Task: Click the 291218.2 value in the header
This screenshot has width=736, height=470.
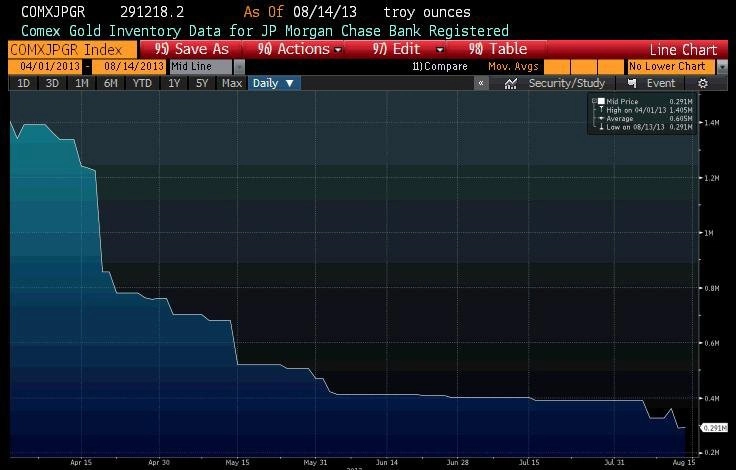Action: [x=152, y=12]
